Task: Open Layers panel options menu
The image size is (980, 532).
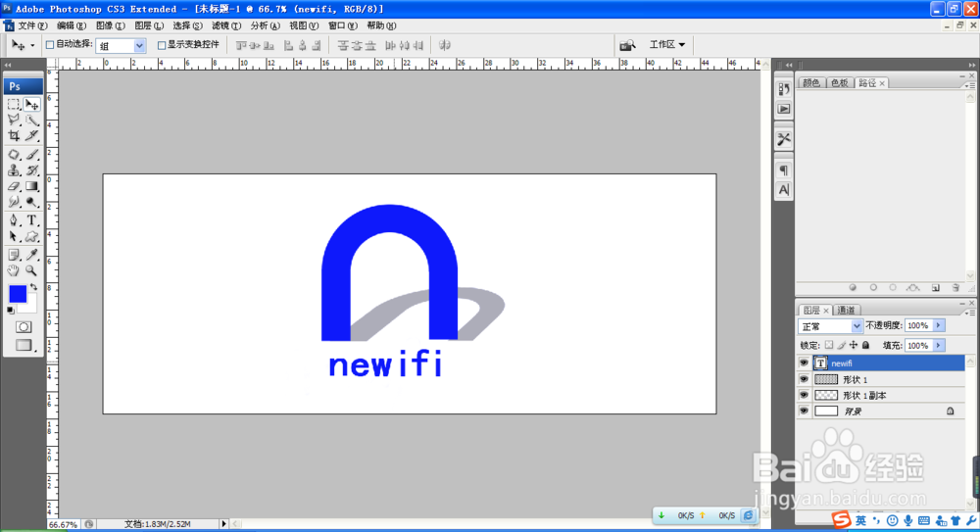Action: [x=970, y=312]
